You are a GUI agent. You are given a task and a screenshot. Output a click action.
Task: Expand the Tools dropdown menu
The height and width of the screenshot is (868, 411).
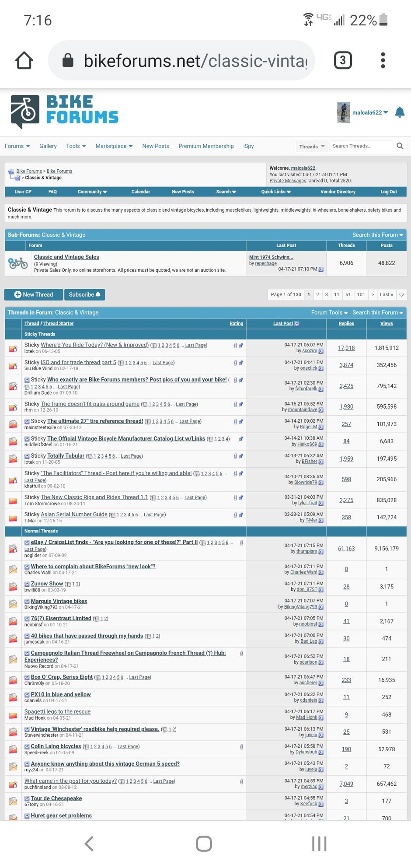click(x=76, y=146)
